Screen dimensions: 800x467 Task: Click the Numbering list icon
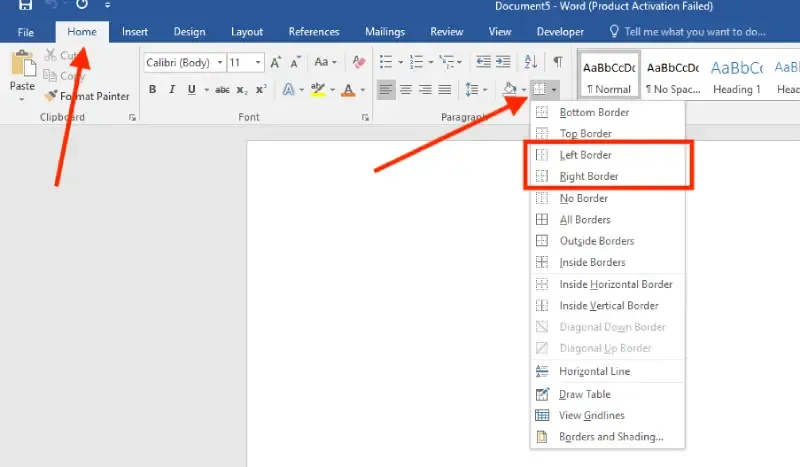416,62
